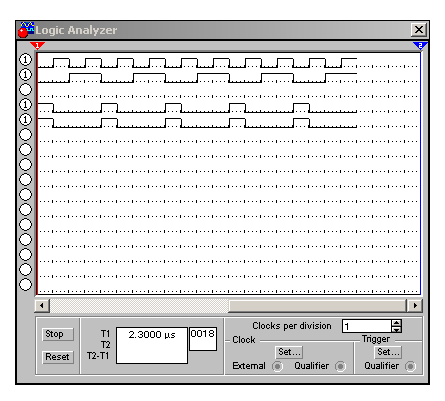Open the Clock Set... dialog

pos(289,352)
